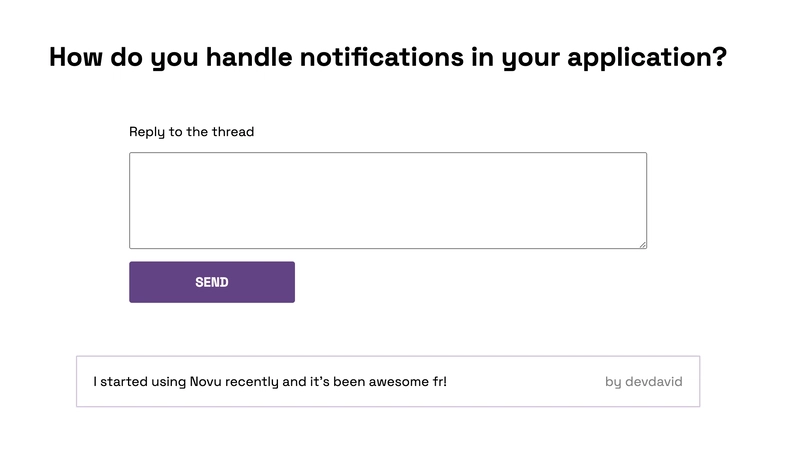The height and width of the screenshot is (453, 800).
Task: Focus the reply text area
Action: [388, 200]
